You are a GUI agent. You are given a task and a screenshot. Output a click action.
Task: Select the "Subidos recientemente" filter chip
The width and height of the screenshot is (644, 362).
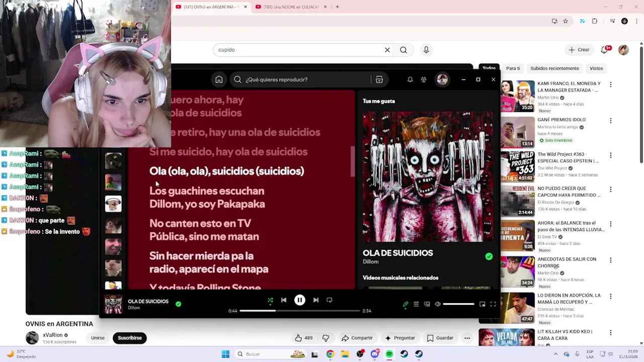tap(554, 68)
